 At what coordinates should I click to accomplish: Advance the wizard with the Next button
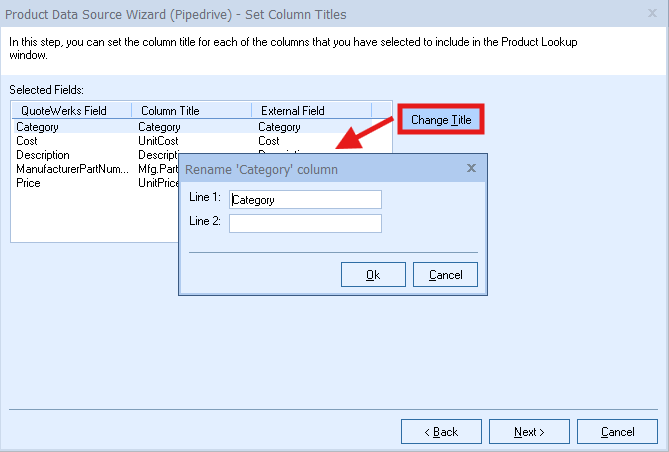coord(529,432)
